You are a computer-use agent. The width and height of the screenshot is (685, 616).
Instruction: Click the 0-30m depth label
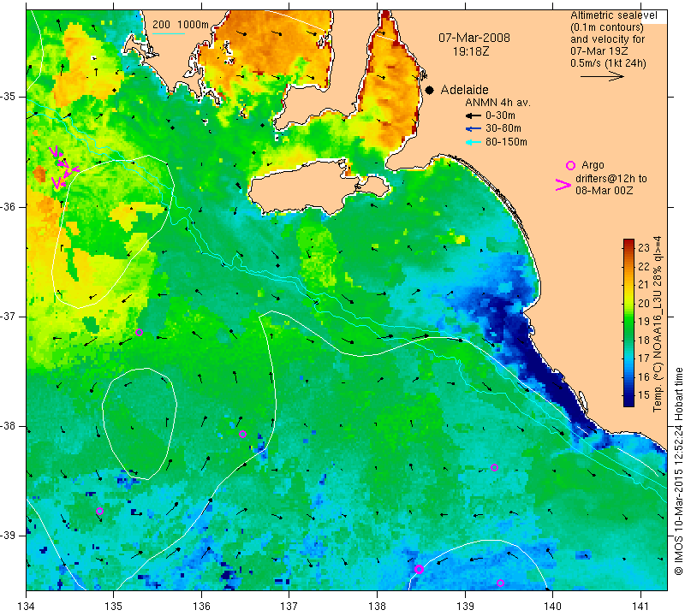tap(500, 115)
